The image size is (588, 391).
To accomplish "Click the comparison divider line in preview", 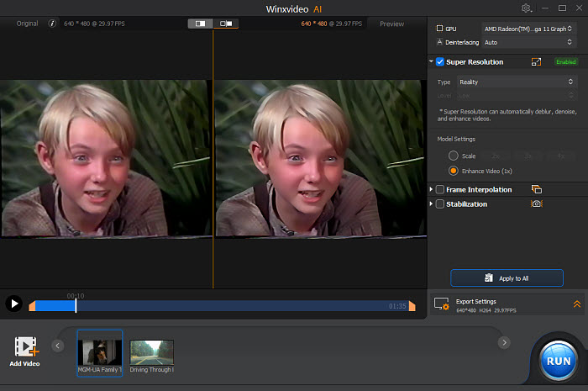I will tap(213, 157).
